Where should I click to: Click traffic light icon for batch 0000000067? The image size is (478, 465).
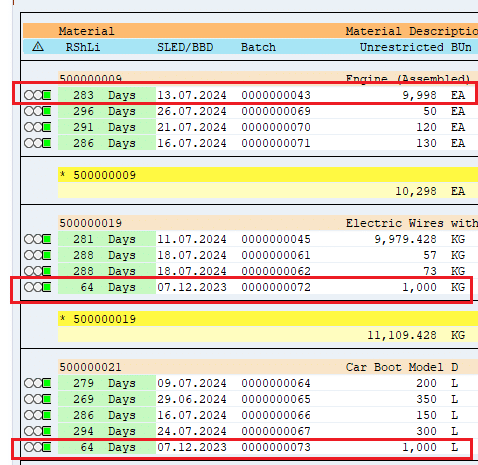(37, 431)
